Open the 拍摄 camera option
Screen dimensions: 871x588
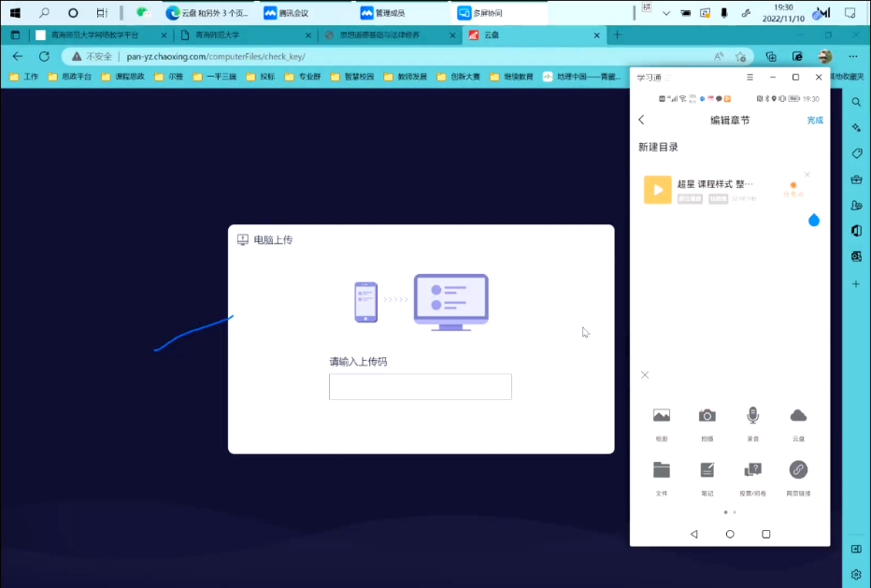(707, 416)
